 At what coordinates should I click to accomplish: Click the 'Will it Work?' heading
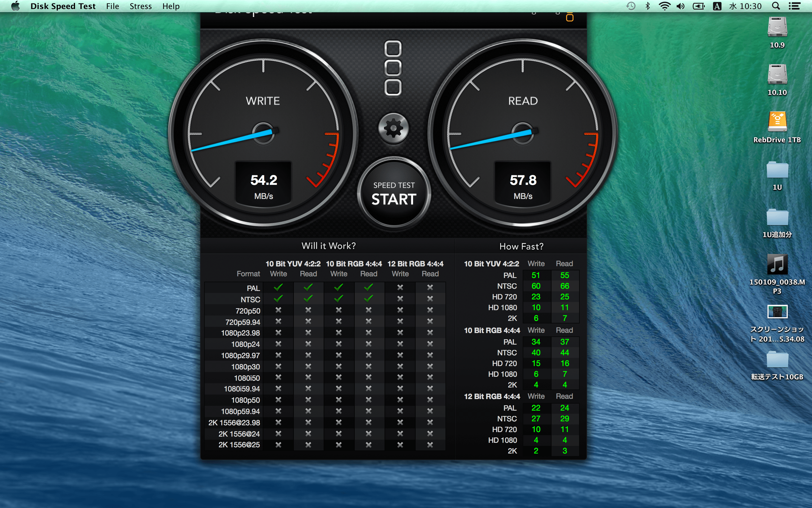(x=328, y=246)
